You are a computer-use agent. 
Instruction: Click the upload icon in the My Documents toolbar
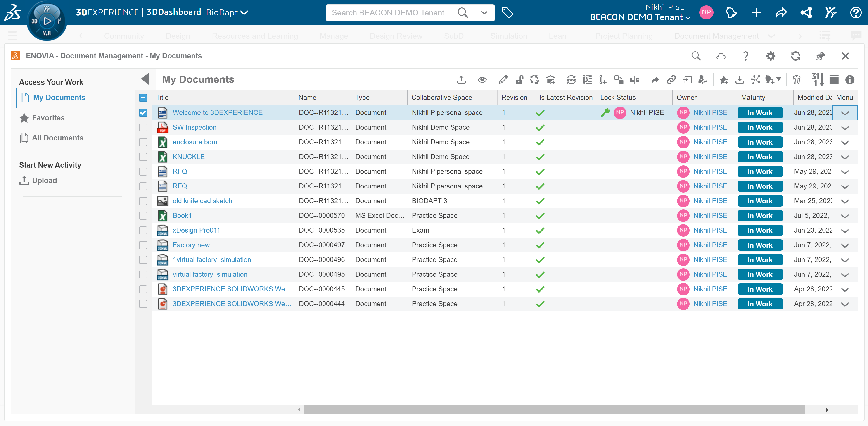[x=461, y=80]
